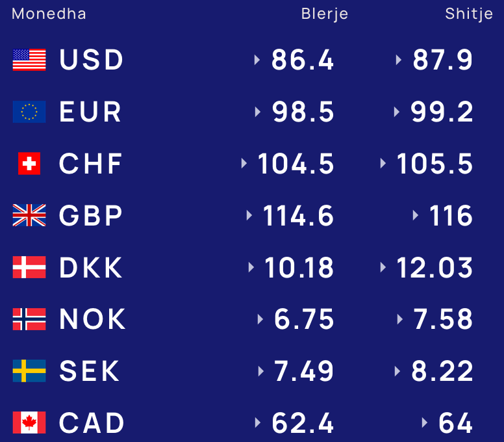Click the triangle next to CHF buy 104.5
504x442 pixels.
[x=244, y=163]
